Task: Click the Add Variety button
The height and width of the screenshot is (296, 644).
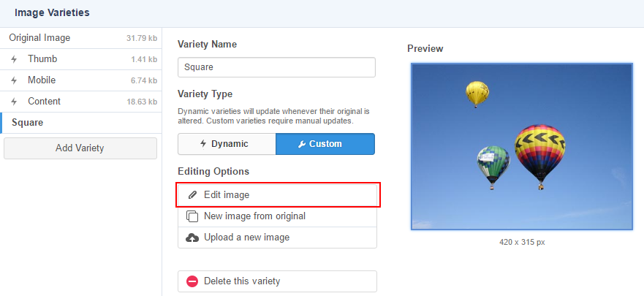Action: (x=80, y=148)
